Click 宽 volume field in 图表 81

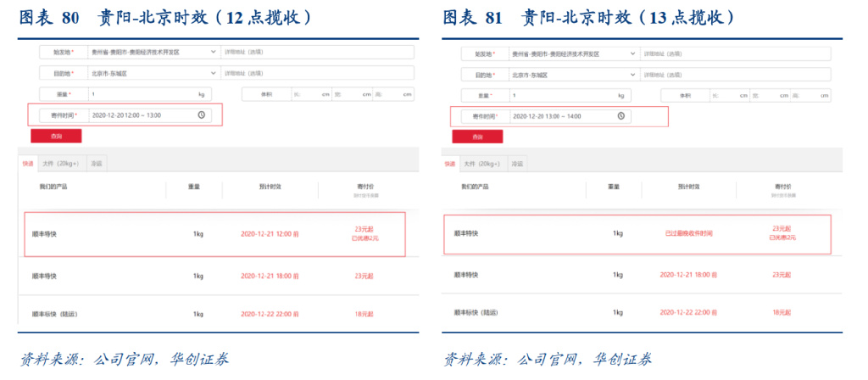point(770,95)
